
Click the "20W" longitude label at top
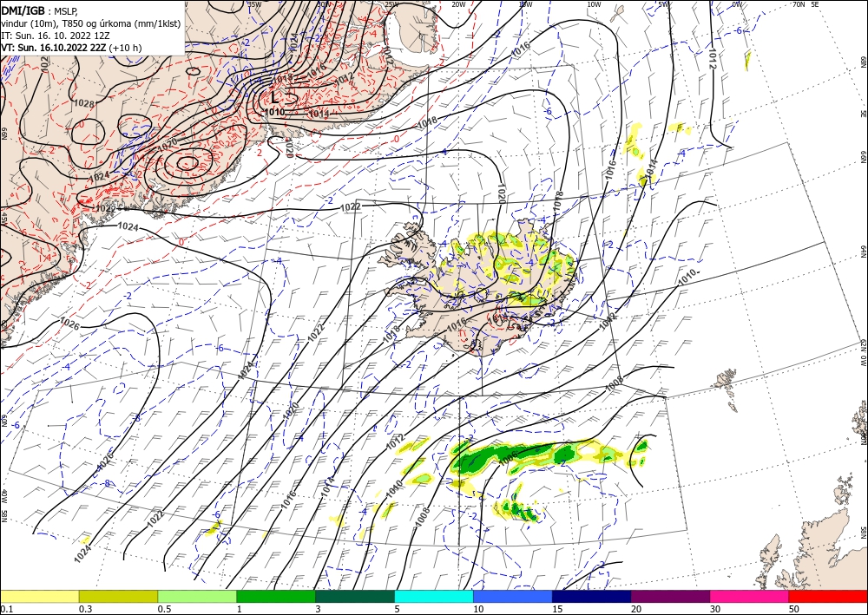point(458,4)
